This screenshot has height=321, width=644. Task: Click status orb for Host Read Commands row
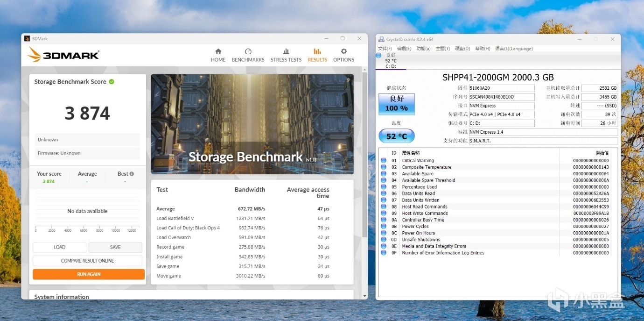pos(384,207)
